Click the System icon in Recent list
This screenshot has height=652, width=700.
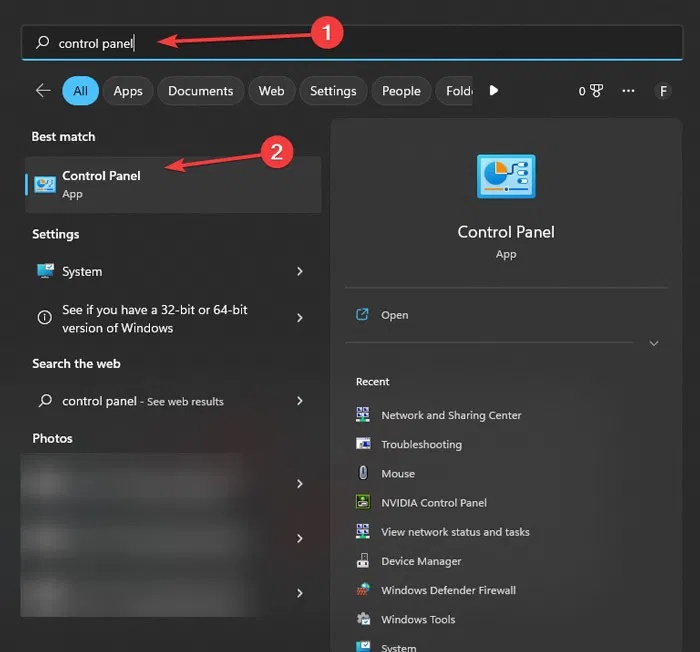pos(363,647)
